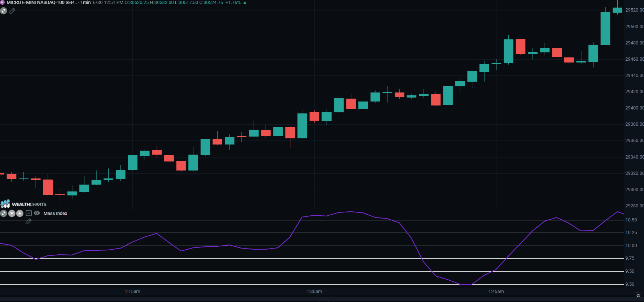
Task: Click the 10.00 Mass Index axis value
Action: point(631,246)
